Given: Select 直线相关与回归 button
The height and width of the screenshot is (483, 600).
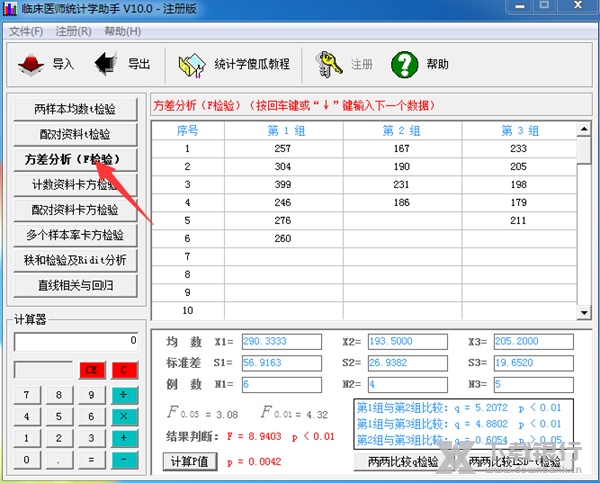Looking at the screenshot, I should click(75, 286).
